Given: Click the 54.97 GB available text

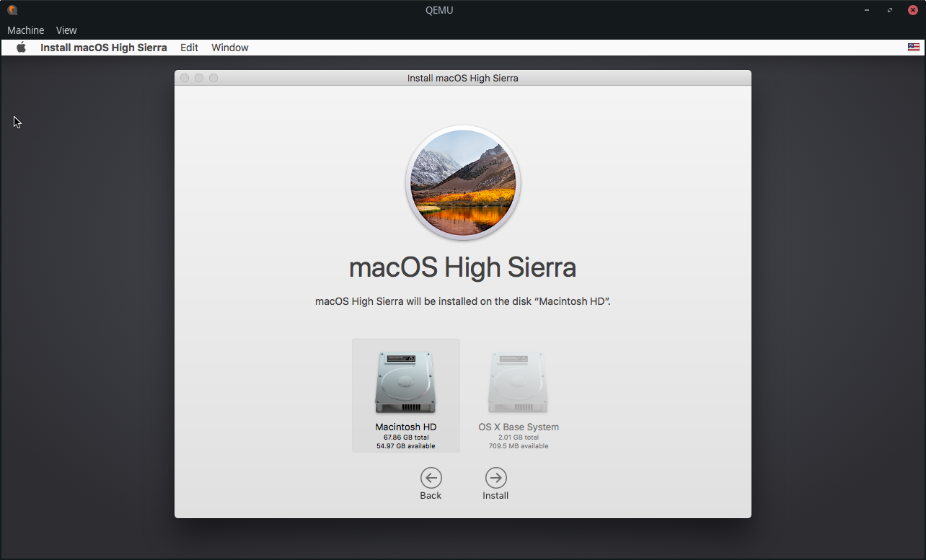Looking at the screenshot, I should coord(406,446).
